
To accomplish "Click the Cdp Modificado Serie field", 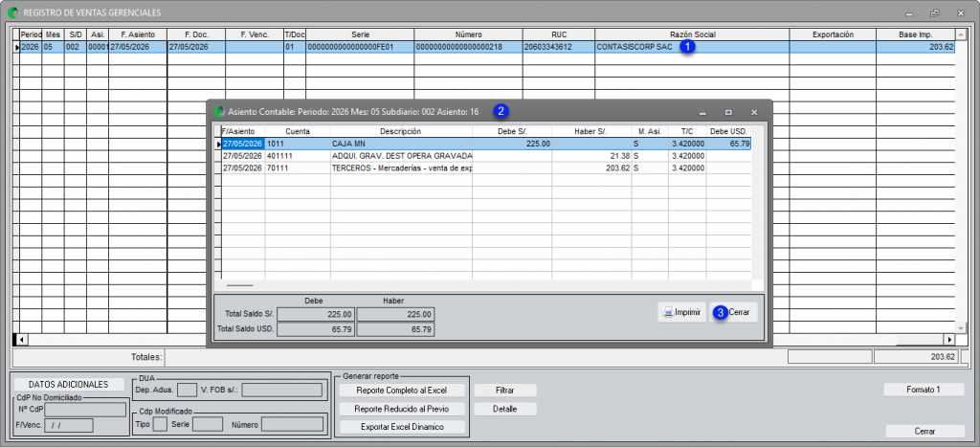I will coord(208,424).
